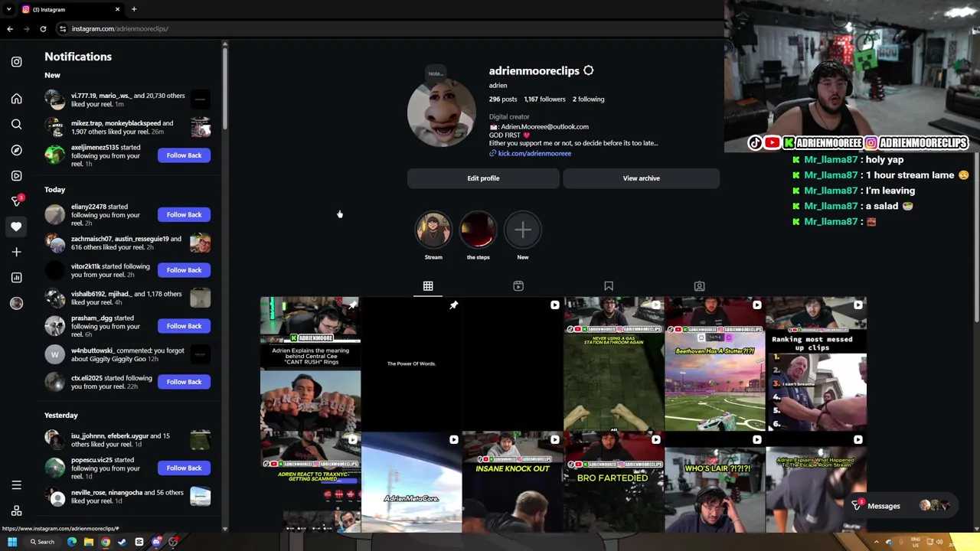Open a new browser tab
Screen dimensions: 980x551
pyautogui.click(x=133, y=9)
